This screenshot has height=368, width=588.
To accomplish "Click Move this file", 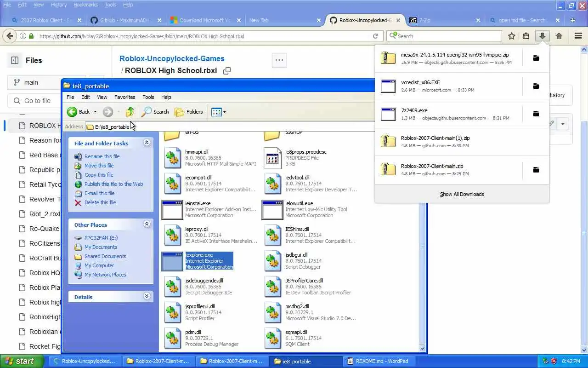I will (99, 166).
